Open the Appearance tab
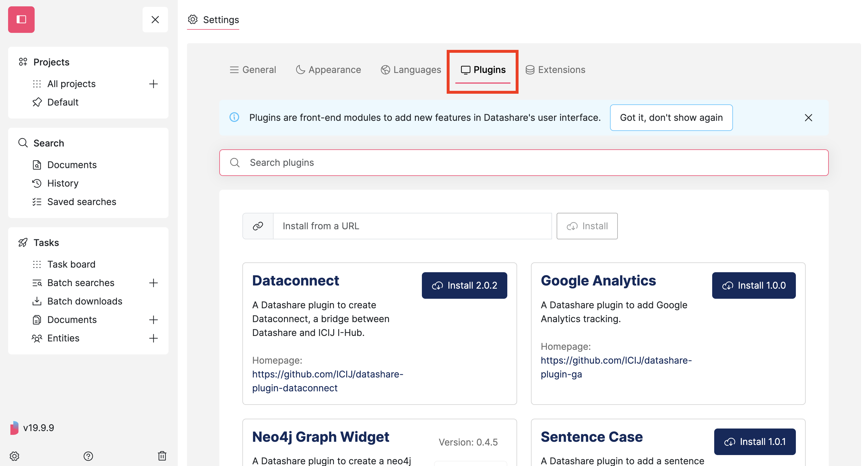Viewport: 868px width, 466px height. (328, 69)
